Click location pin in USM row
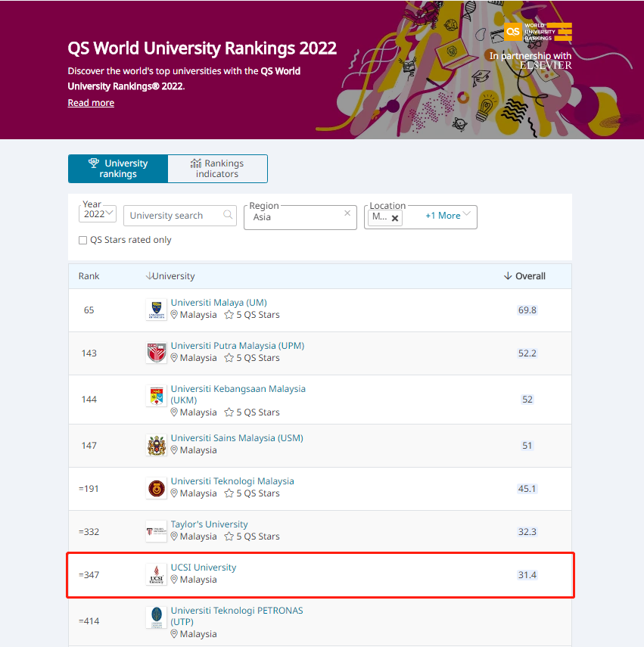644x647 pixels. (x=174, y=450)
